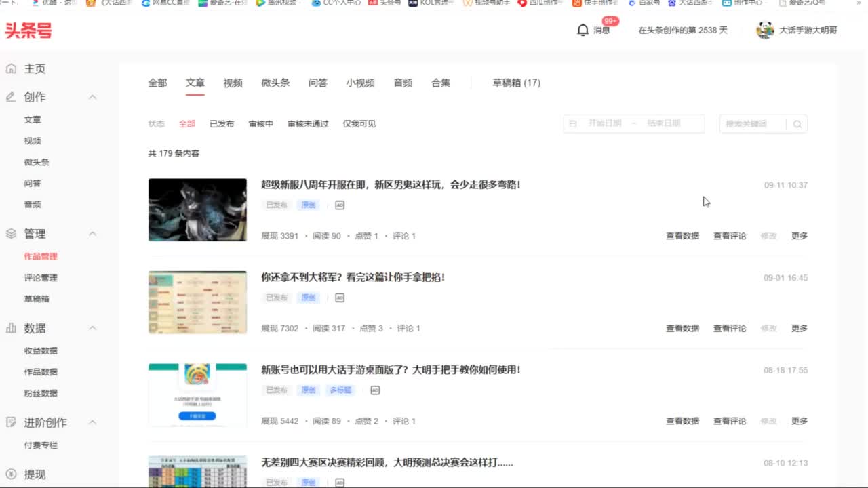Screen dimensions: 868x488
Task: Click the calendar icon in the date range field
Action: [x=573, y=124]
